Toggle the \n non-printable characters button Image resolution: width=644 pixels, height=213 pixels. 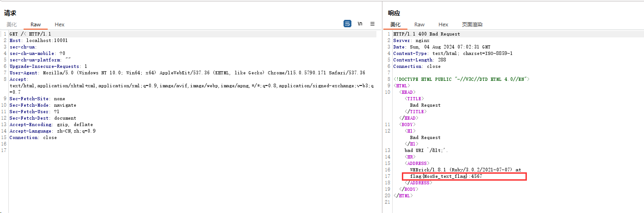pyautogui.click(x=360, y=24)
